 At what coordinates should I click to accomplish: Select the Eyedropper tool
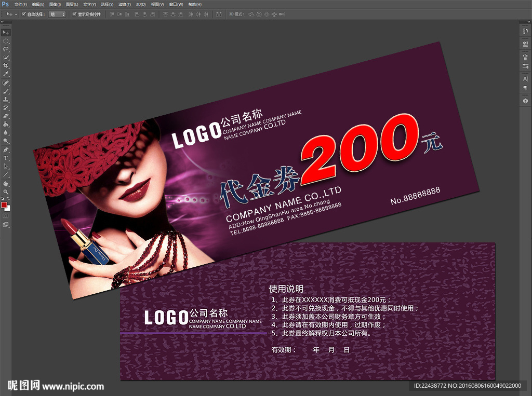[x=6, y=74]
